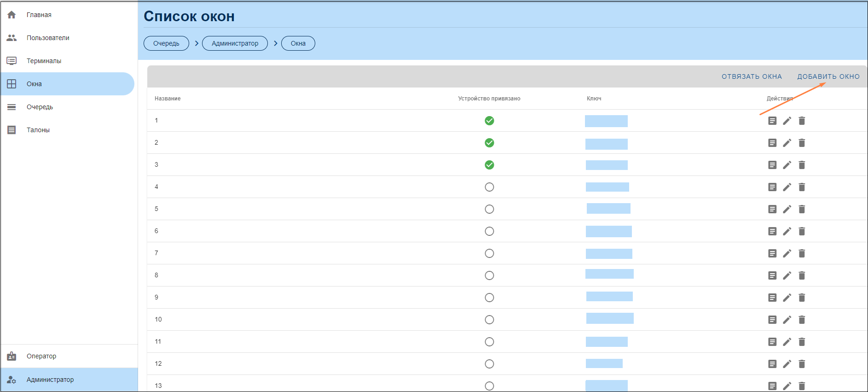Click the blue key field for window 1
Image resolution: width=868 pixels, height=392 pixels.
pyautogui.click(x=606, y=121)
